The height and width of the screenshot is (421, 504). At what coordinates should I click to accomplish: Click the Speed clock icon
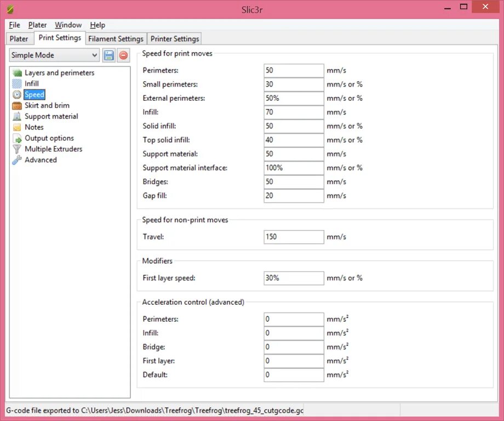pyautogui.click(x=17, y=94)
